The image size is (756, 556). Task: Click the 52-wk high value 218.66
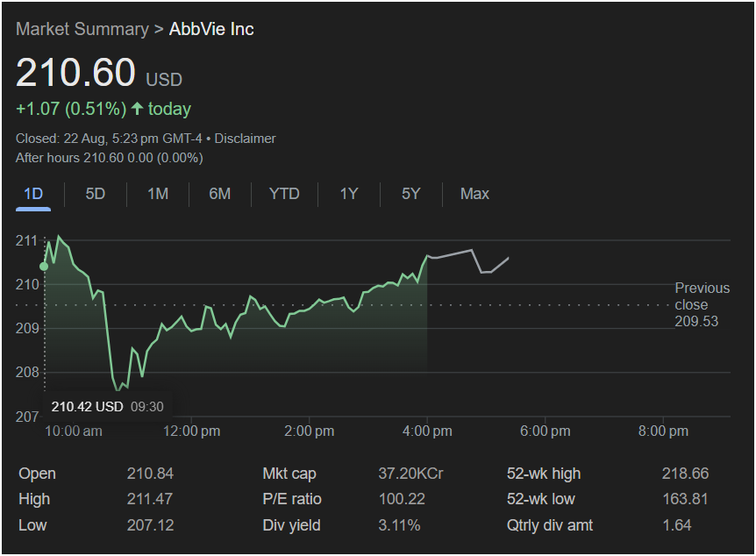pyautogui.click(x=685, y=474)
